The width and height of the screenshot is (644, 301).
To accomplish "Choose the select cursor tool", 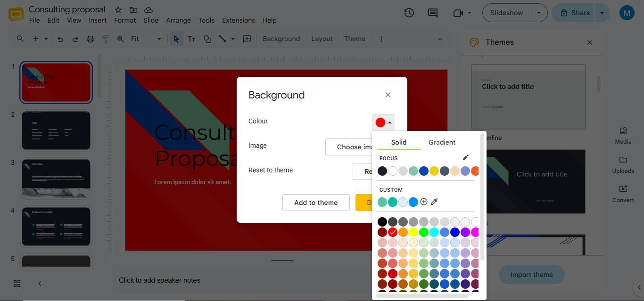I will 177,39.
